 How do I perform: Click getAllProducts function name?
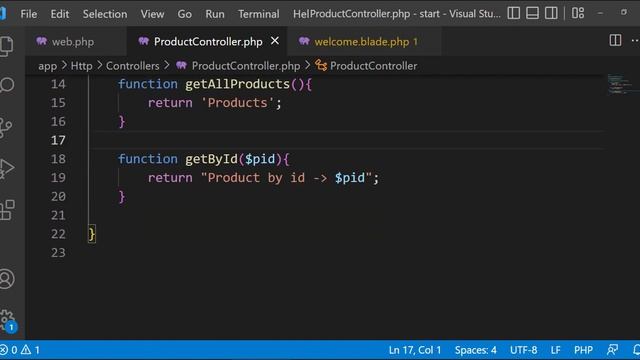[x=237, y=84]
